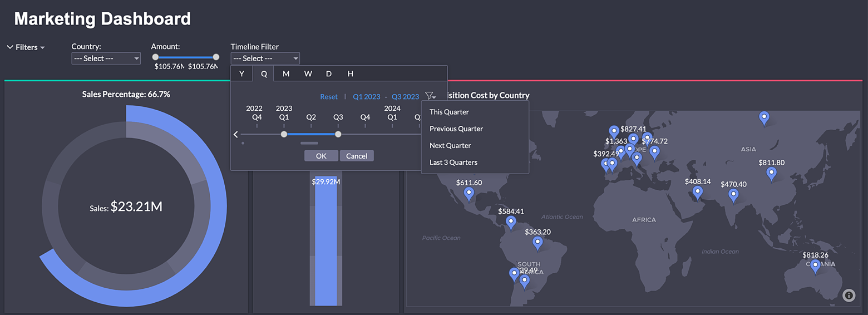Click the Amount slider left handle

(155, 57)
